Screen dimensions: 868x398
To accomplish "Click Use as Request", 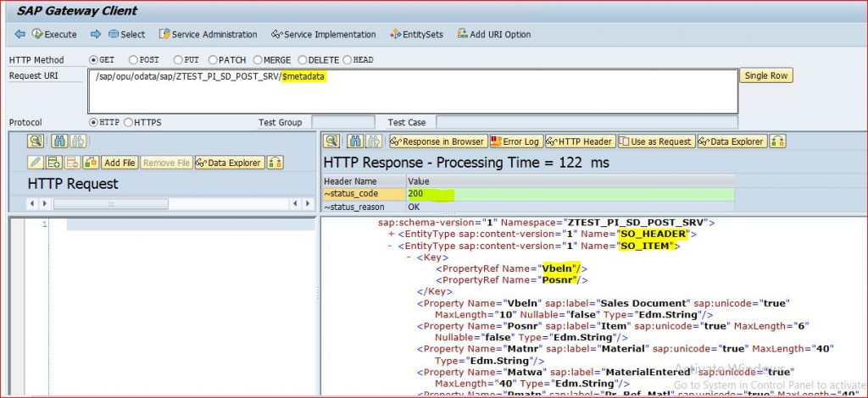I will click(x=656, y=141).
